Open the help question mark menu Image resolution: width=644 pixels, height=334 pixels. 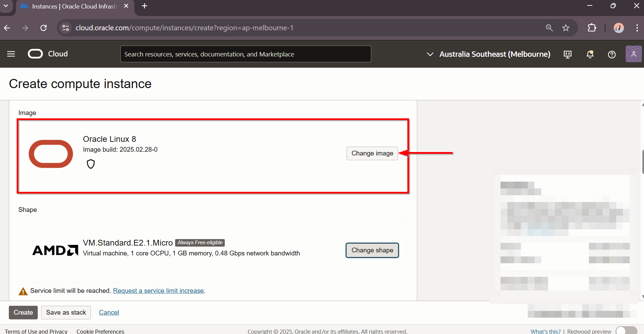point(612,54)
